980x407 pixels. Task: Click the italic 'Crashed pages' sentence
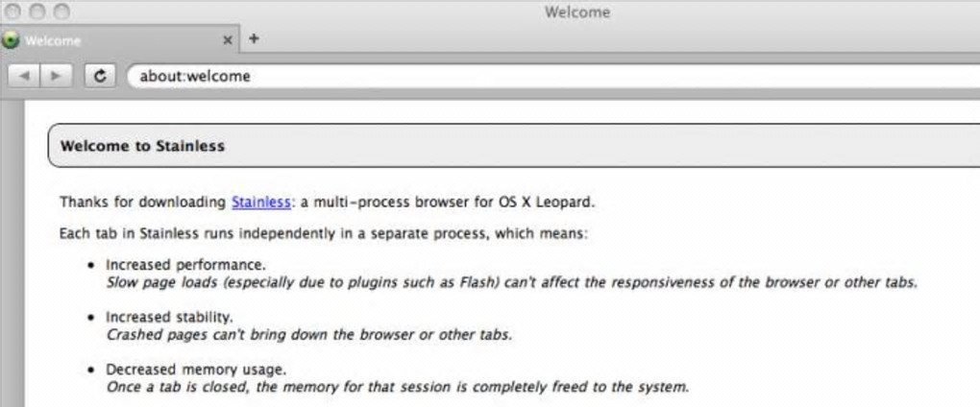click(x=308, y=334)
